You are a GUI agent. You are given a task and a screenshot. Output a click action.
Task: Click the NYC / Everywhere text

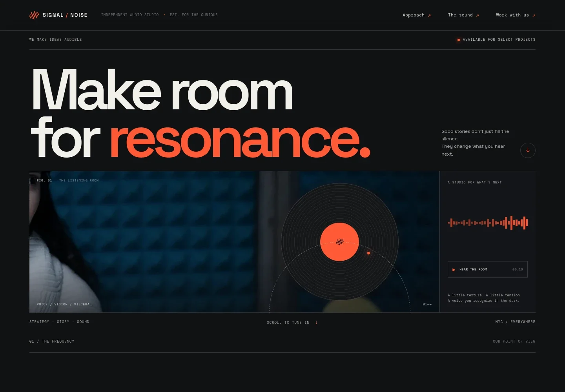515,322
